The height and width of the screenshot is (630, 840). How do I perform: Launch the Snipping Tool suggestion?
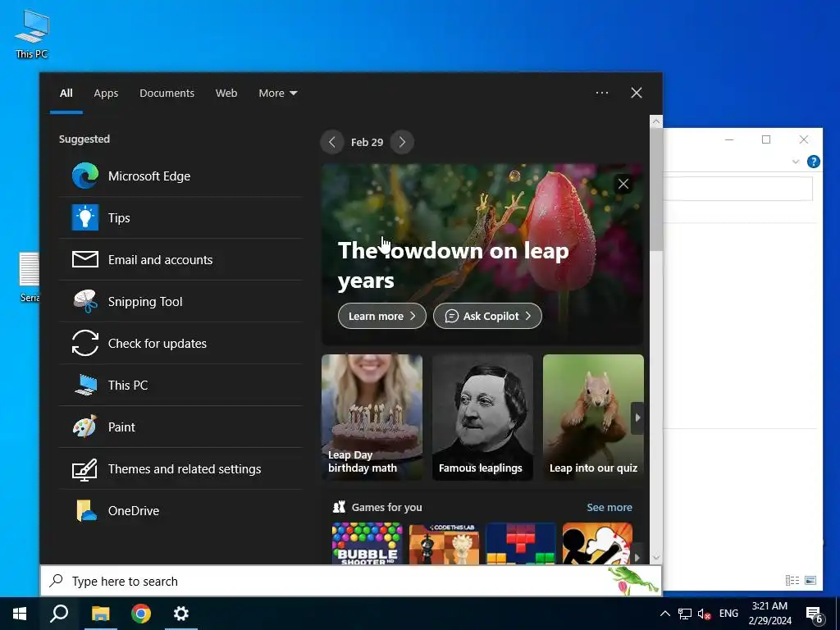(x=181, y=302)
